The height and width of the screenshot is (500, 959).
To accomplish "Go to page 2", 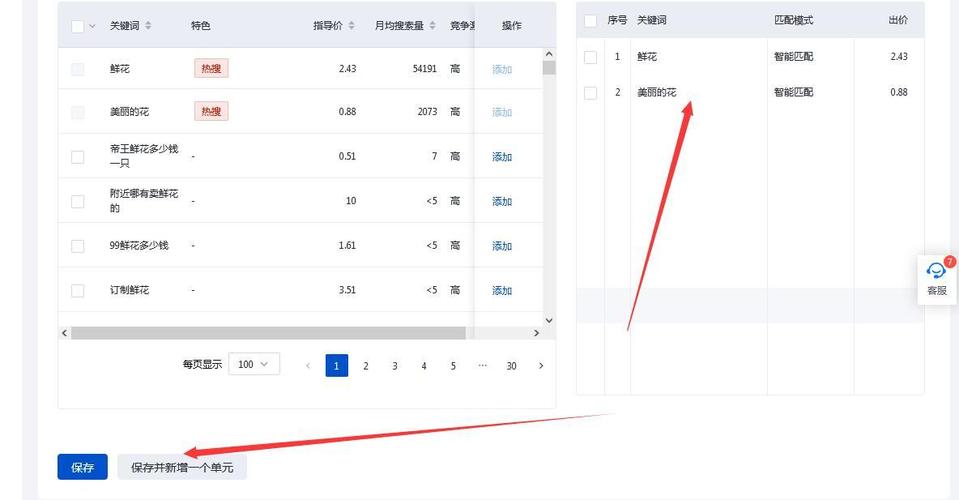I will pyautogui.click(x=366, y=366).
